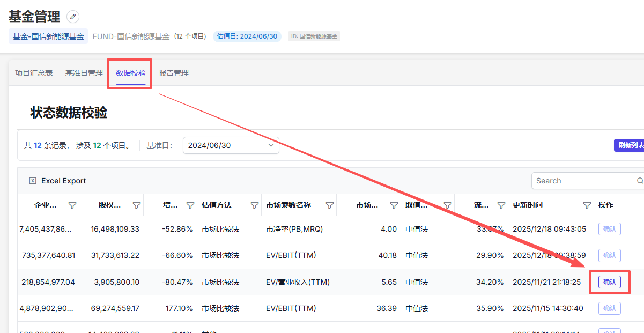This screenshot has height=333, width=644.
Task: Click 确认 in the row with multiplier 40.18
Action: coord(610,255)
